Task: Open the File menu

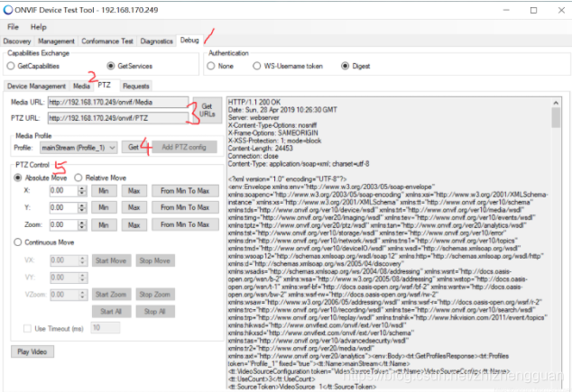Action: 13,27
